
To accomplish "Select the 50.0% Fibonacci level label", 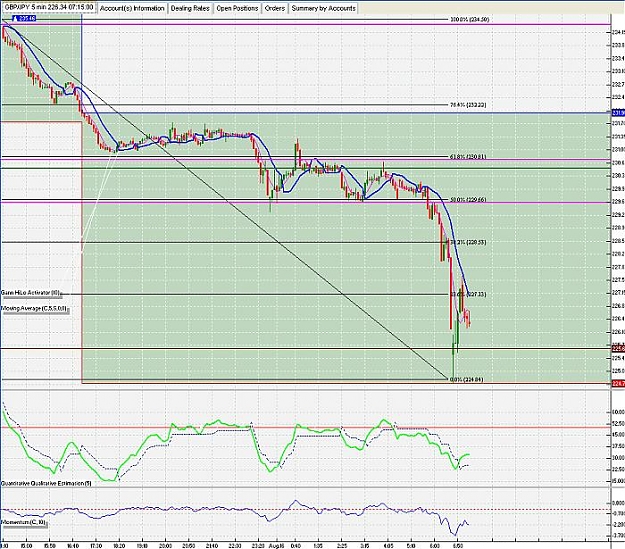I will [468, 199].
